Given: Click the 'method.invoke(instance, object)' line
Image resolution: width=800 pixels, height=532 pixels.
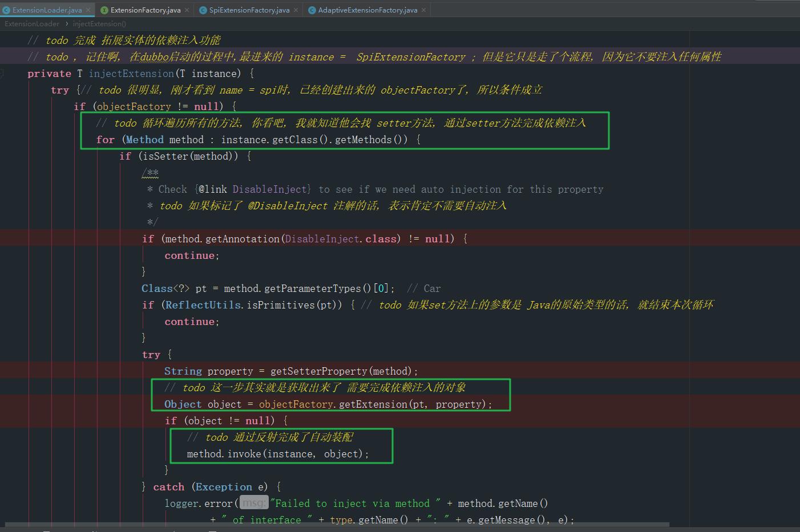Looking at the screenshot, I should [x=278, y=454].
